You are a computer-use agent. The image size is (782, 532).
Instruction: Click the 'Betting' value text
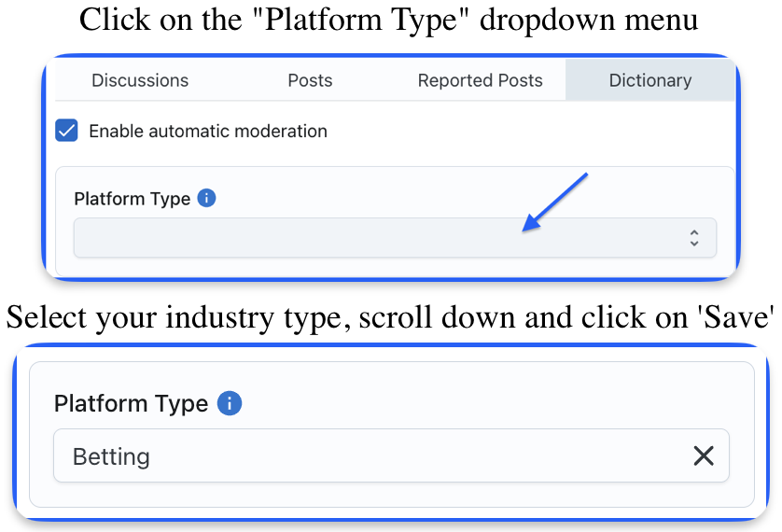pos(111,456)
